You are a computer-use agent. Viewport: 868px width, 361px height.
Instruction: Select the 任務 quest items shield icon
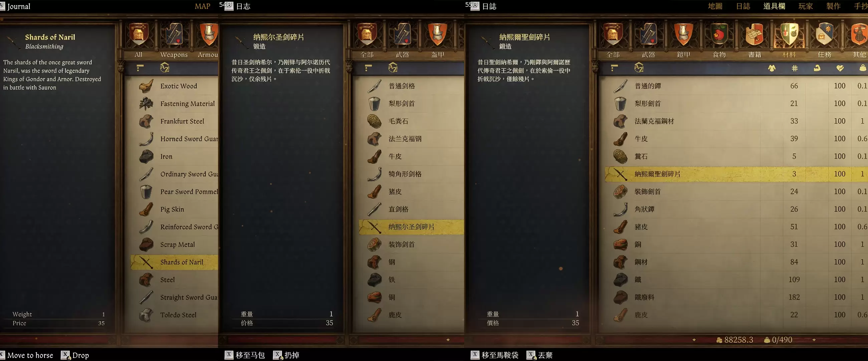click(825, 34)
